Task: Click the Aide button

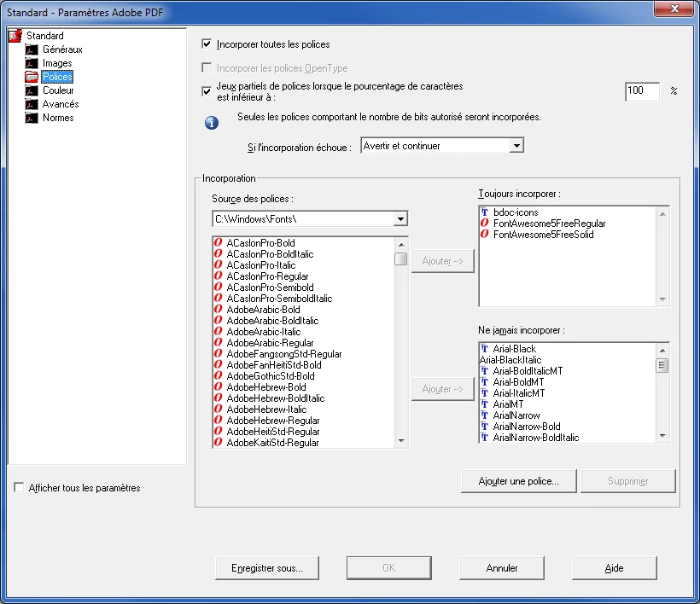Action: [x=615, y=568]
